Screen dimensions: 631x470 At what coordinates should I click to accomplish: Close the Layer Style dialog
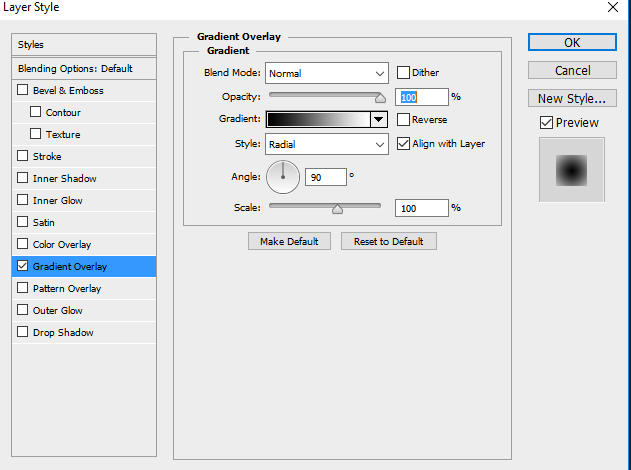point(613,7)
